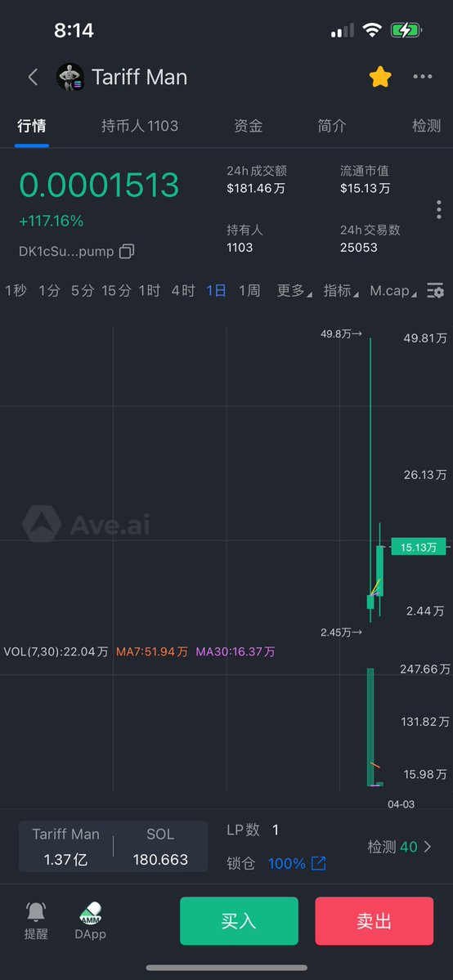Switch to the 持币人 1103 tab
The width and height of the screenshot is (453, 980).
140,126
